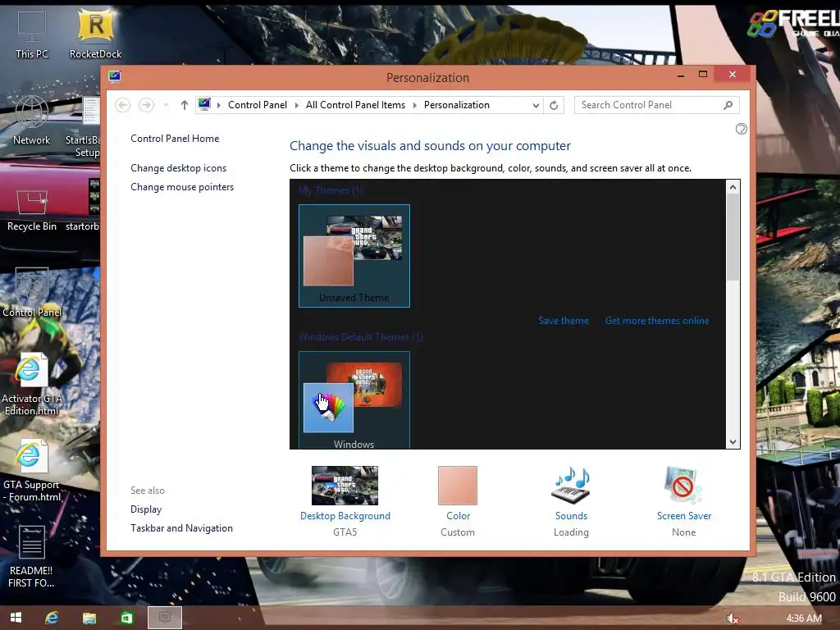
Task: Click the My Themes (1) group header
Action: point(331,190)
